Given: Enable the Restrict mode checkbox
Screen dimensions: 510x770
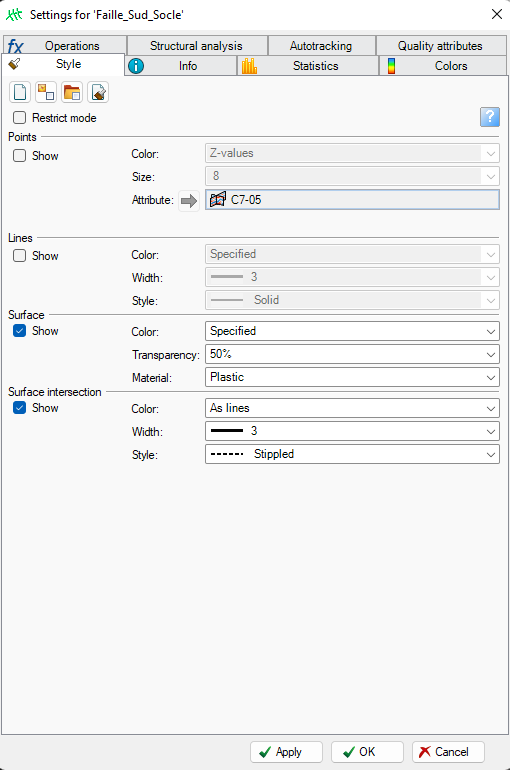Looking at the screenshot, I should pos(20,118).
